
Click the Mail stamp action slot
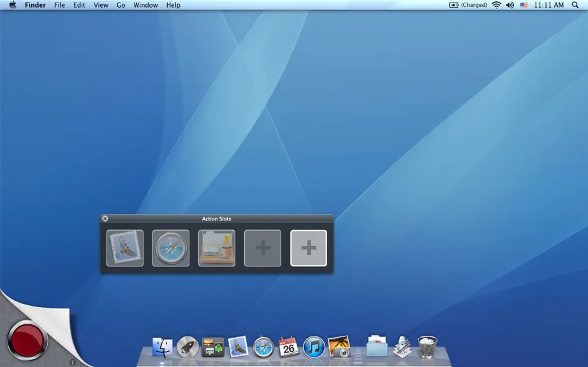click(x=125, y=248)
